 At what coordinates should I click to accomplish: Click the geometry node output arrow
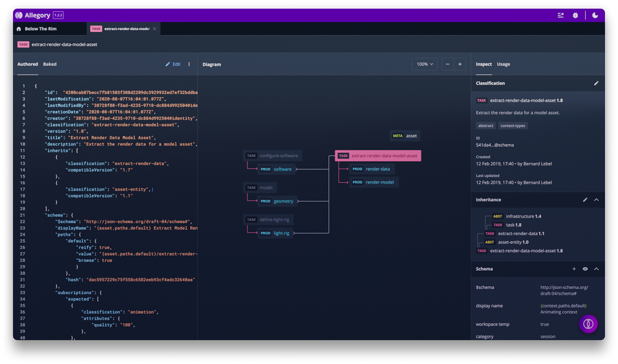click(298, 201)
